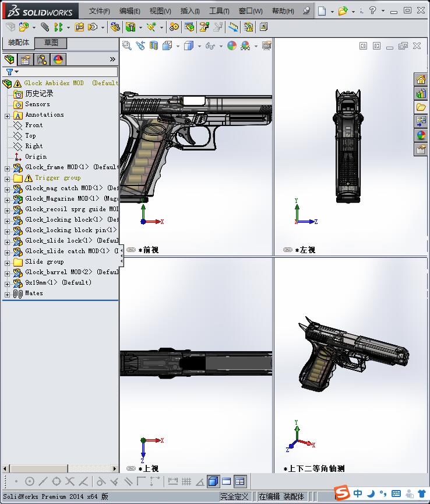The width and height of the screenshot is (430, 504).
Task: Expand manager tabs with double chevron
Action: pyautogui.click(x=112, y=59)
